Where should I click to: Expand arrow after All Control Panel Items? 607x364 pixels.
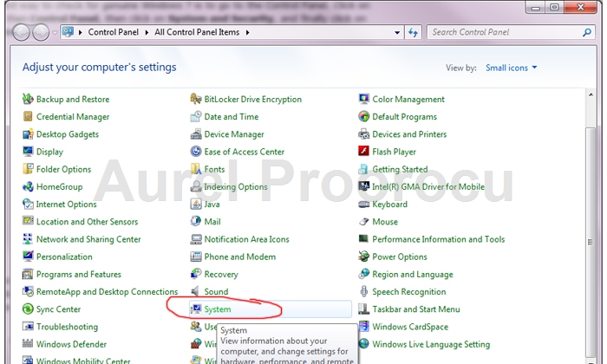tap(247, 32)
